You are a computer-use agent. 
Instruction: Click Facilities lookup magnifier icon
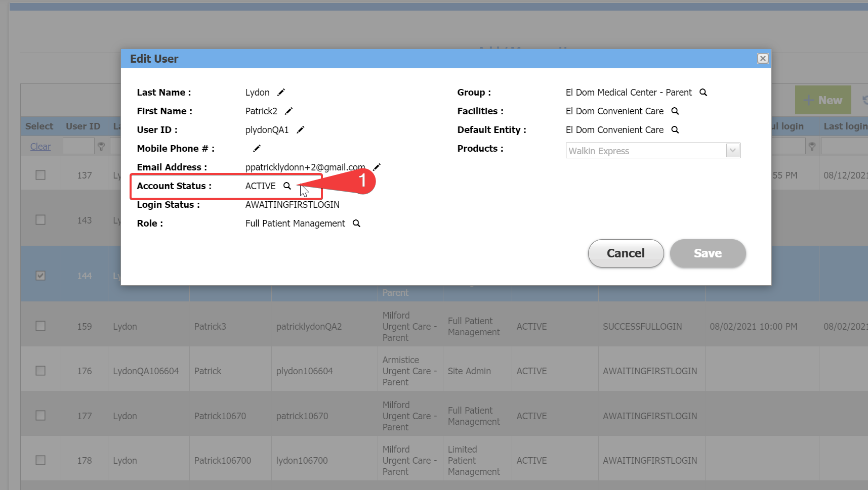coord(675,111)
